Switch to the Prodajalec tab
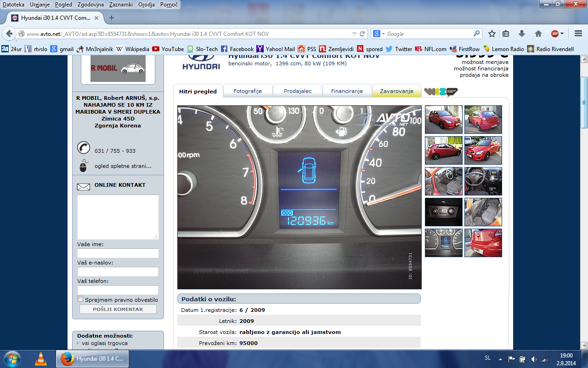Screen dimensions: 588x368 298,91
